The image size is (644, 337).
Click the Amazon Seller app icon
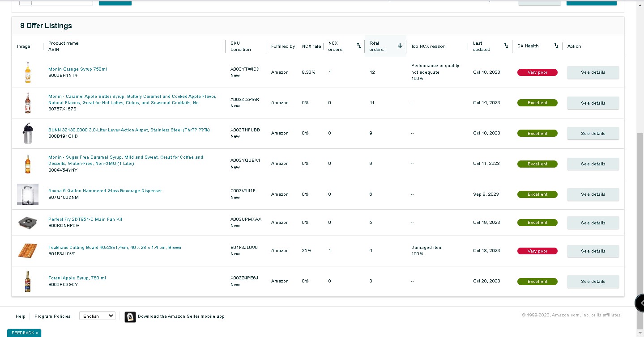(130, 317)
